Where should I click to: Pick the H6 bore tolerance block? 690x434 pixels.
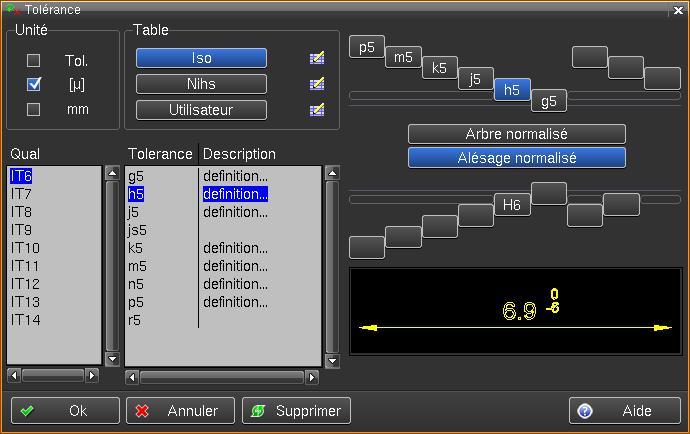pyautogui.click(x=512, y=205)
